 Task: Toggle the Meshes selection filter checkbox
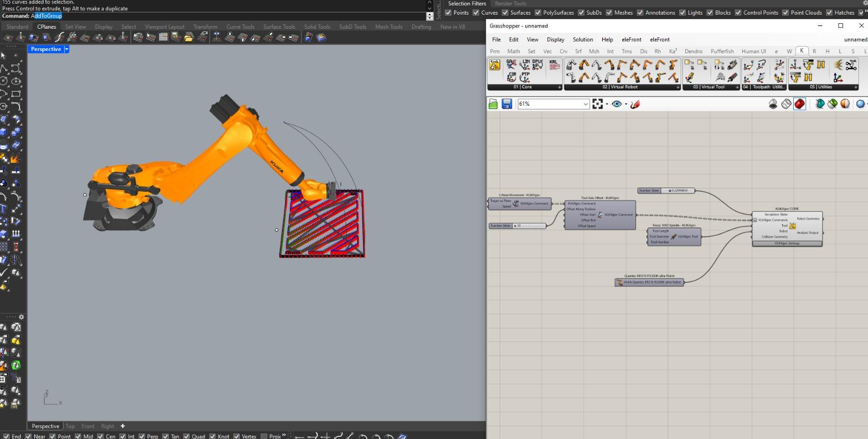[x=609, y=12]
